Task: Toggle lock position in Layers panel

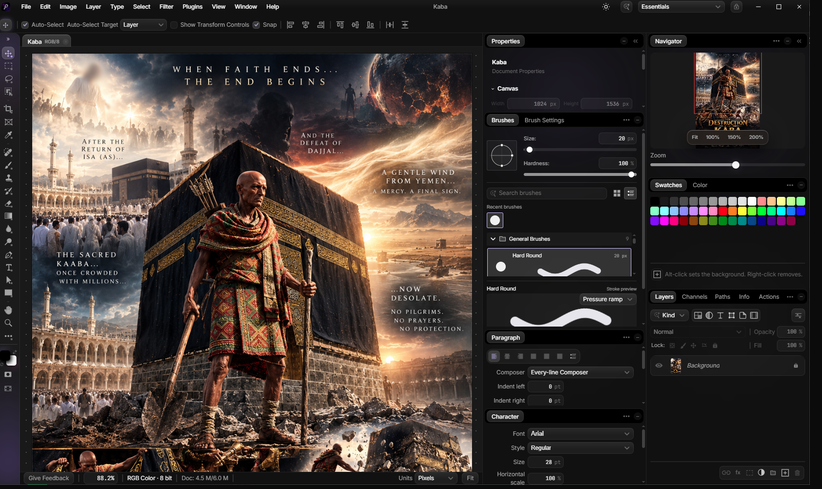Action: click(x=694, y=346)
